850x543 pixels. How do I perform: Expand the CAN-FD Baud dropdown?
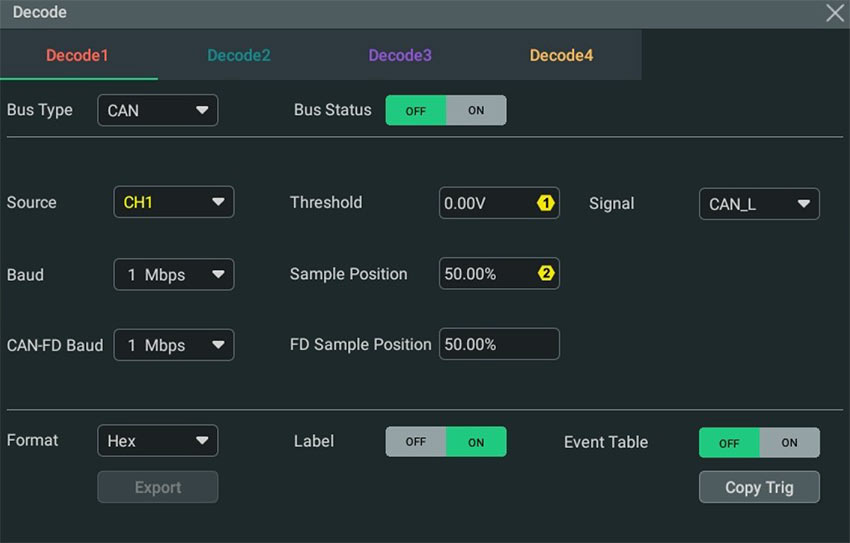(174, 345)
